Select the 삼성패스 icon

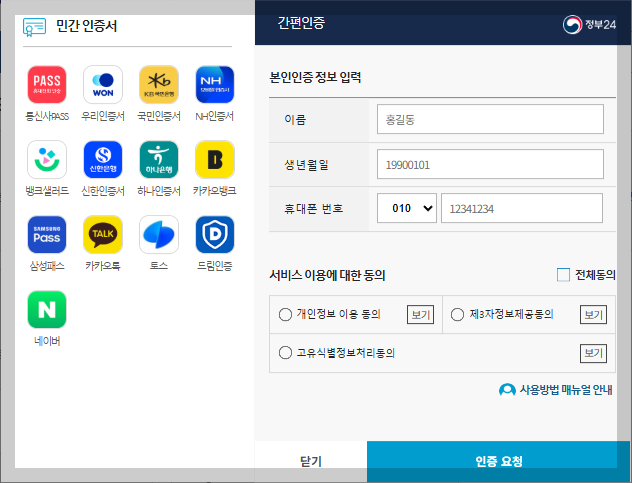point(47,235)
